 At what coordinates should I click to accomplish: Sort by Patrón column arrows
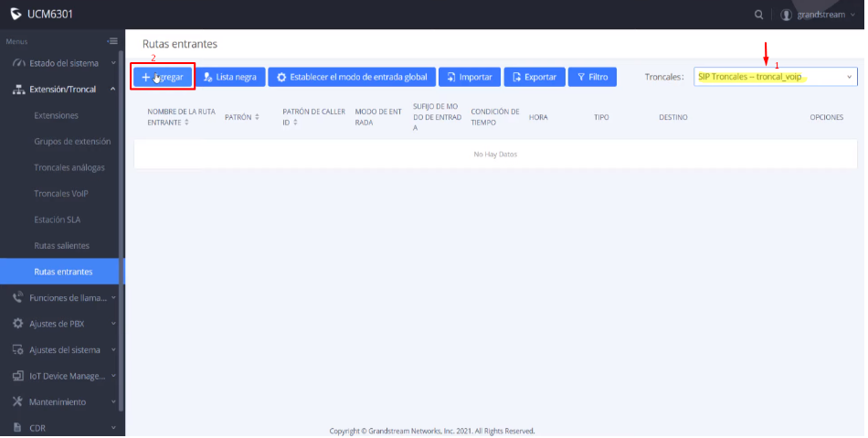point(257,117)
